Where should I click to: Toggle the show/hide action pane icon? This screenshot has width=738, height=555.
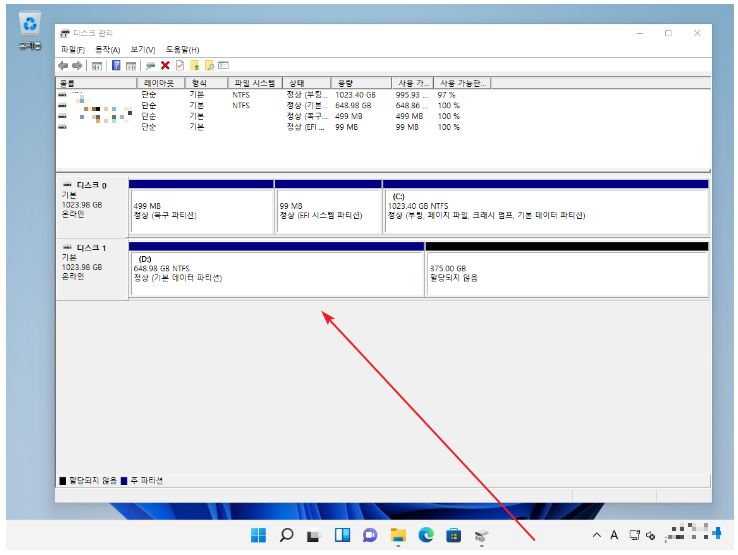tap(131, 66)
